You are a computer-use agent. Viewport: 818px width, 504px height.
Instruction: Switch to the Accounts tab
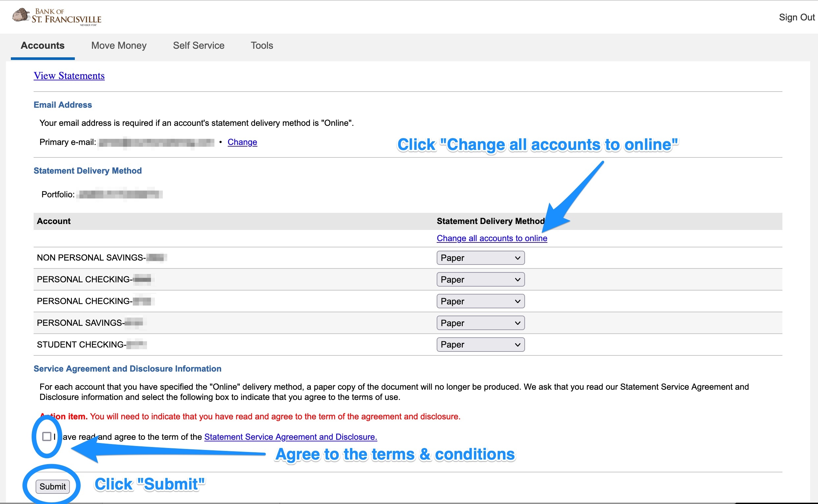coord(43,46)
